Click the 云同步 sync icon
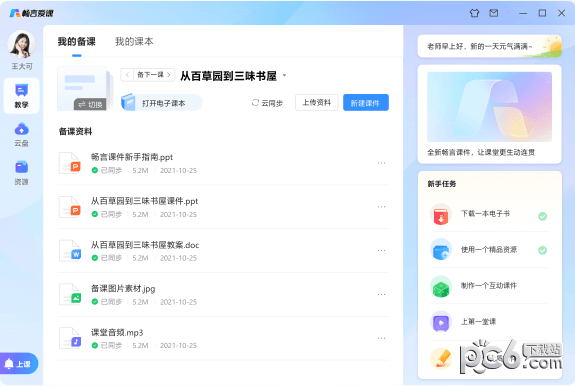The width and height of the screenshot is (575, 386). (255, 103)
